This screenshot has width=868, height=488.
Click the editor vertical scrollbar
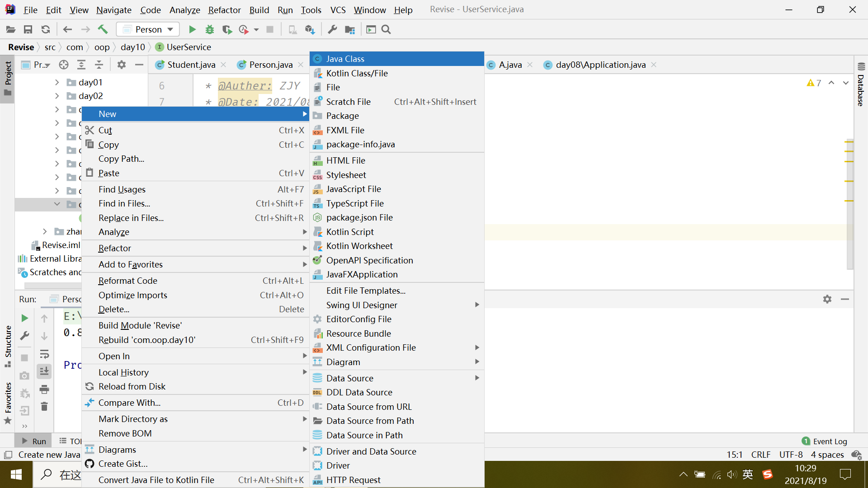[849, 203]
